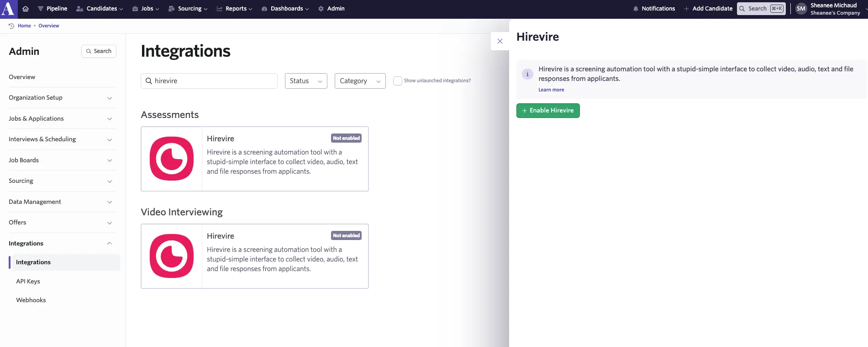The width and height of the screenshot is (868, 347).
Task: Open the Jobs menu in navbar
Action: [x=146, y=9]
